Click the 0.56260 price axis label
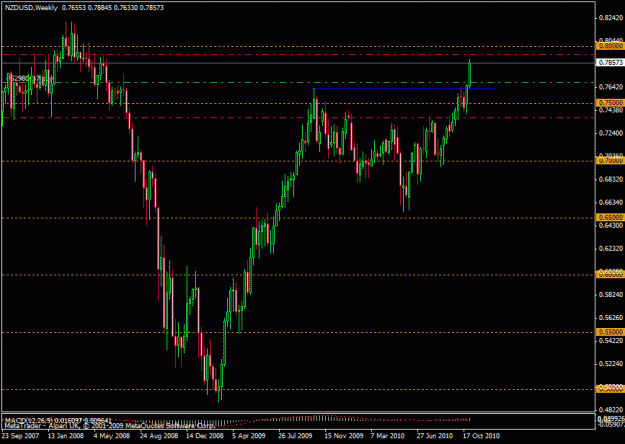Viewport: 625px width, 444px height. (611, 318)
